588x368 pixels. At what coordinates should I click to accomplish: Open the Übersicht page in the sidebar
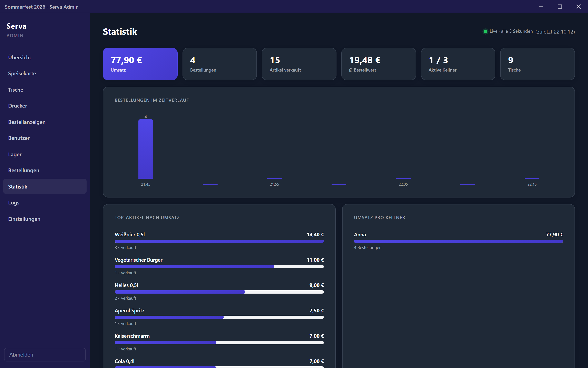pos(45,57)
